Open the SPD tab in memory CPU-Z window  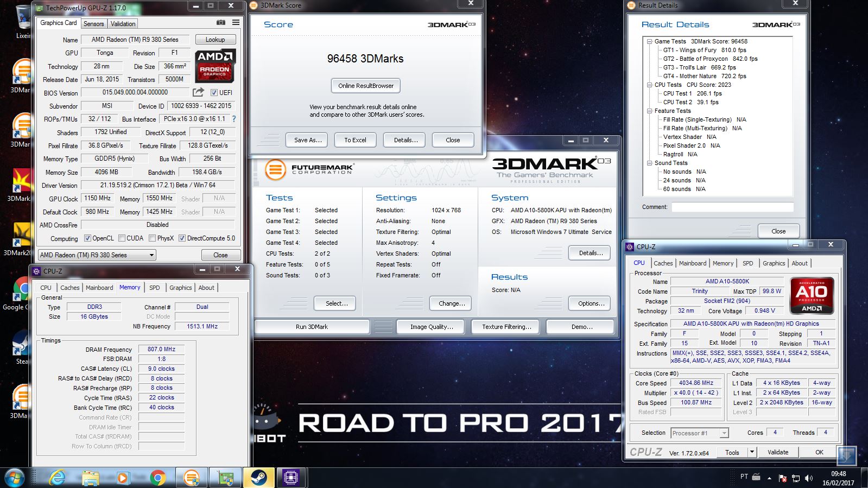pos(155,288)
